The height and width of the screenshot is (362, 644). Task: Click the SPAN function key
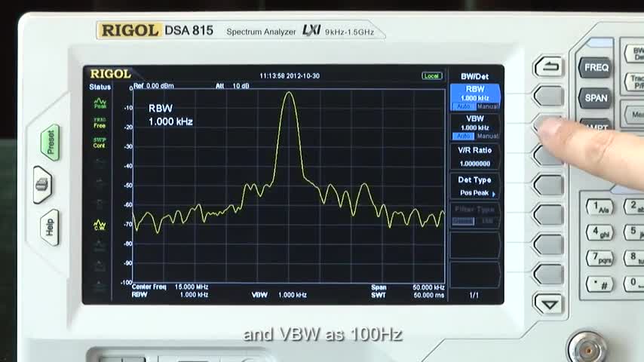pos(596,98)
